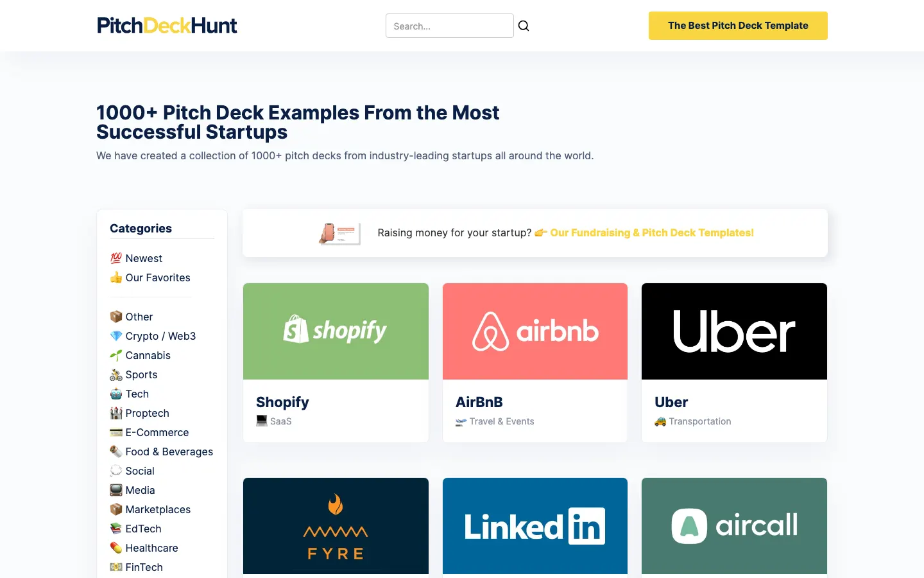This screenshot has height=578, width=924.
Task: Click the Categories heading
Action: click(x=141, y=228)
